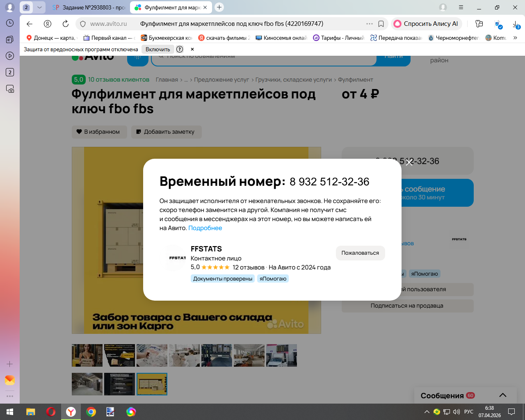Image resolution: width=525 pixels, height=420 pixels.
Task: Expand the collapsed '...' breadcrumb
Action: click(186, 80)
